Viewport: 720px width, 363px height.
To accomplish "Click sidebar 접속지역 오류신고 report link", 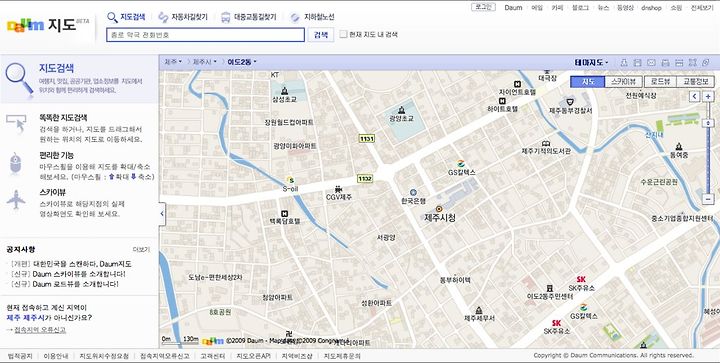I will point(40,330).
